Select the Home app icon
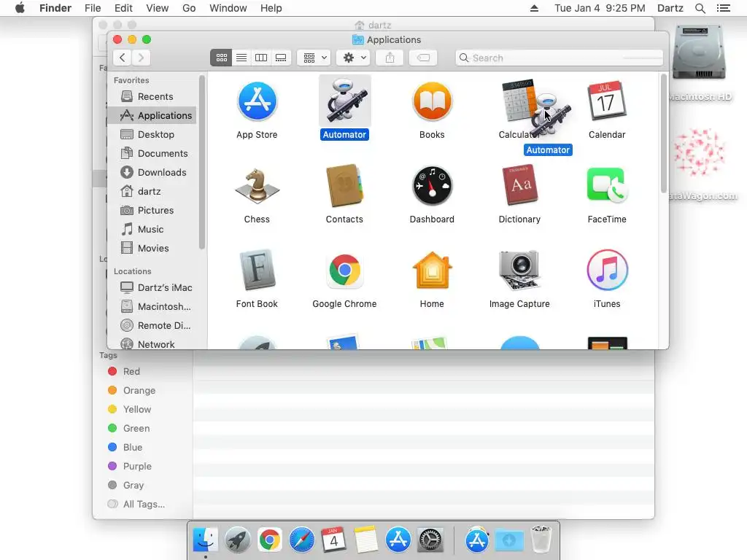 432,270
